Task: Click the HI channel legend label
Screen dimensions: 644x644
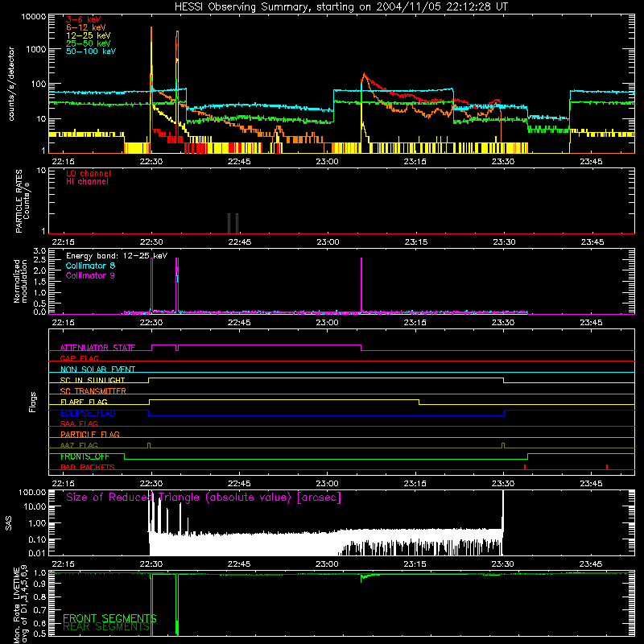Action: coord(87,182)
